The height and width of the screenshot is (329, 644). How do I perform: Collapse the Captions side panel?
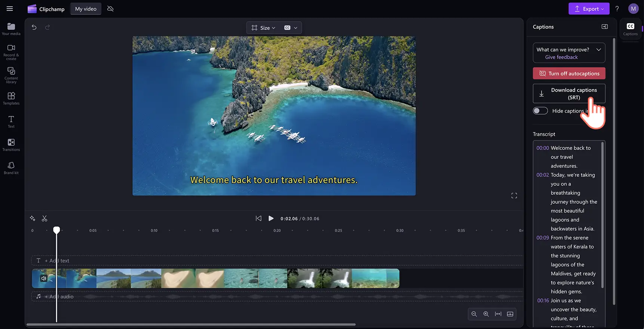605,27
